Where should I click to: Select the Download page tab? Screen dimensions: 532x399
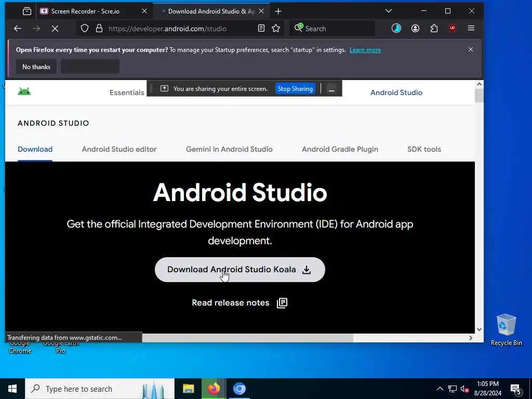[x=35, y=149]
